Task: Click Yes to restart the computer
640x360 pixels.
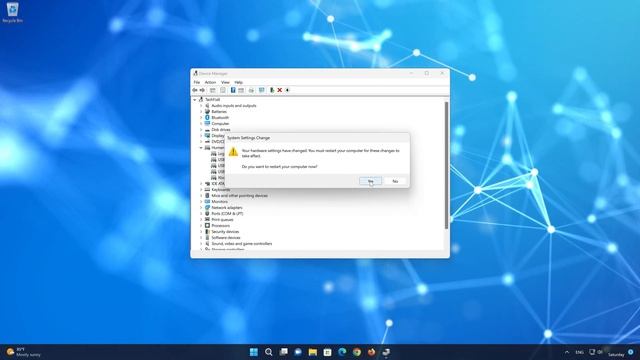Action: [370, 181]
